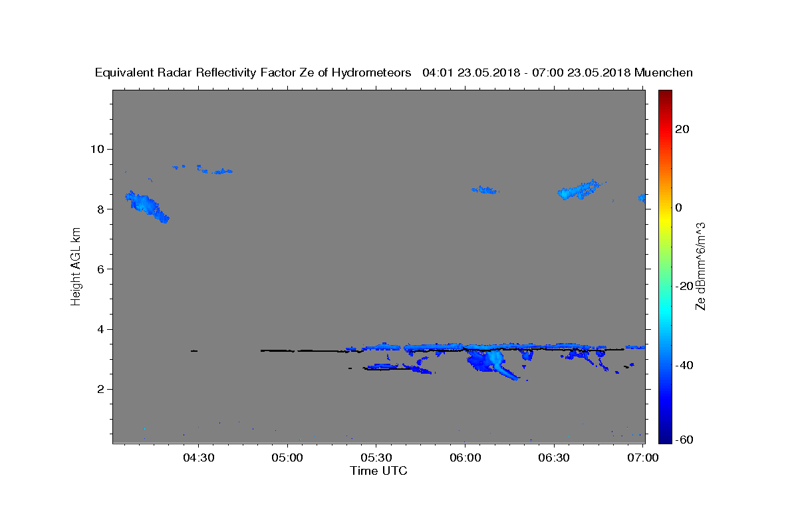The width and height of the screenshot is (798, 532).
Task: Click the colorbar label '0'
Action: (679, 207)
